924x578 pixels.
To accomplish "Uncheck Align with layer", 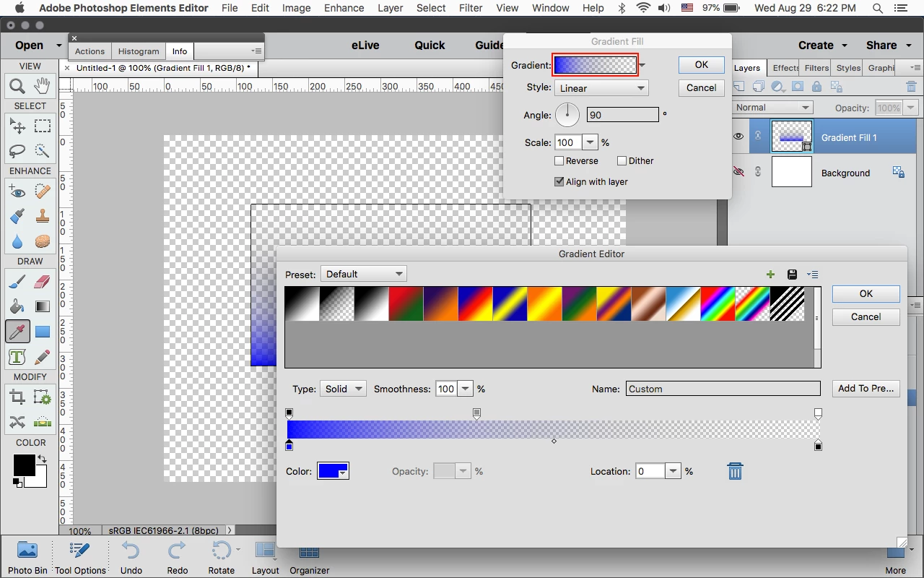I will 559,181.
